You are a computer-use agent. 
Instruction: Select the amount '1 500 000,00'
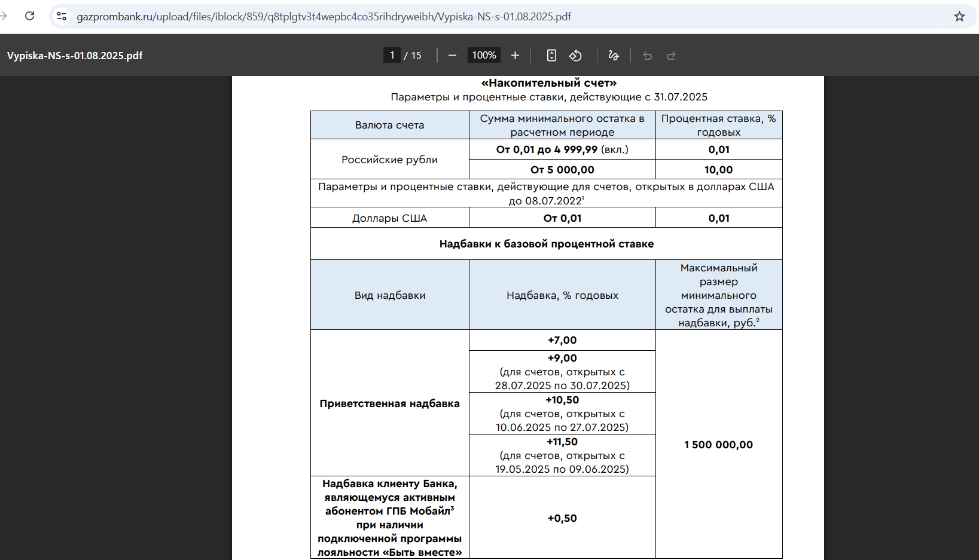[719, 445]
